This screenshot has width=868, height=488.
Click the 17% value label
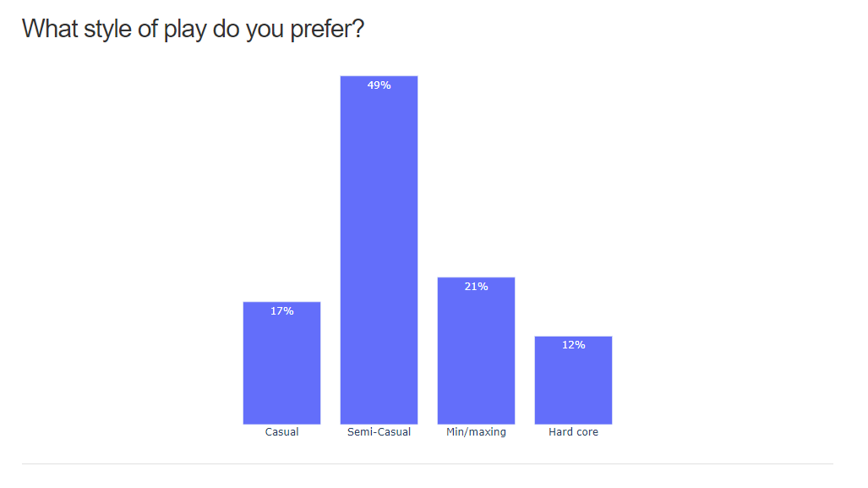coord(281,311)
